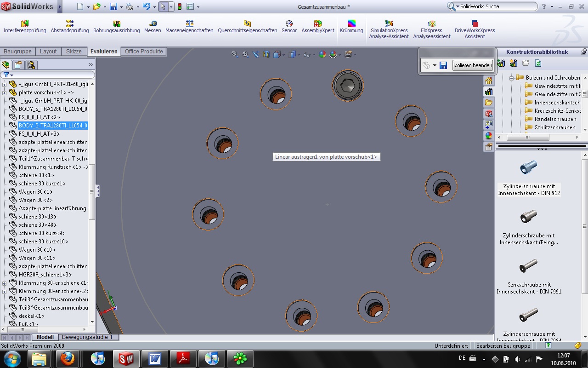Screen dimensions: 588x368
Task: Activate the select cursor tool
Action: coord(163,6)
